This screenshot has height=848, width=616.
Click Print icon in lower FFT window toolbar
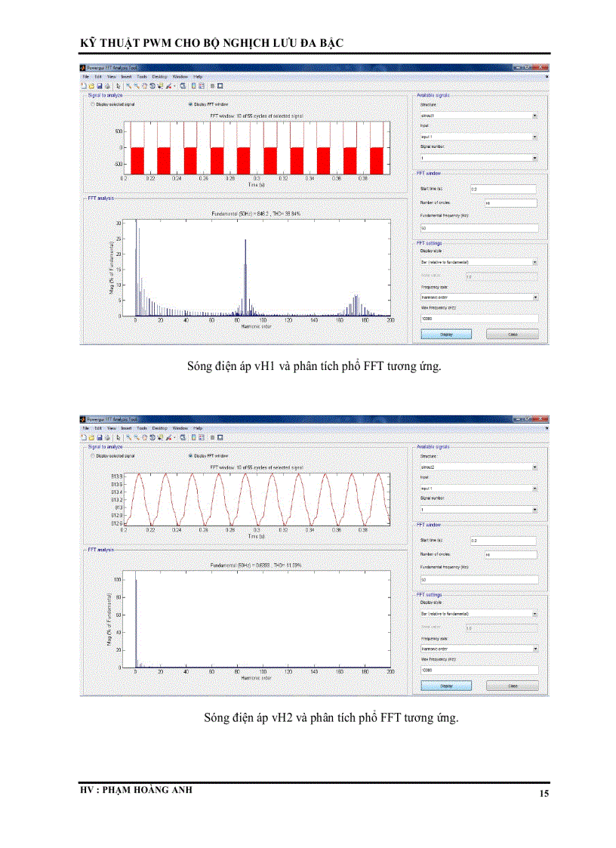(106, 436)
